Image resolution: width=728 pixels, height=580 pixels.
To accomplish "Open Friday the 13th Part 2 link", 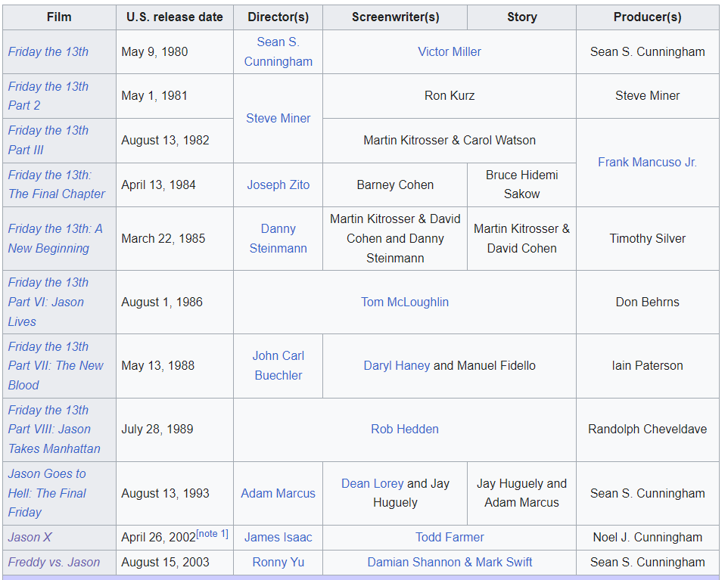I will 48,95.
